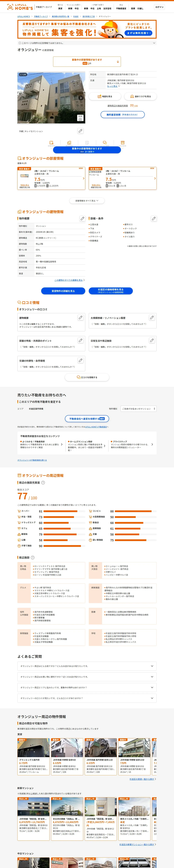Click the 浸水リスクを見る button
Screen dimensions: 174x868
(x=141, y=97)
